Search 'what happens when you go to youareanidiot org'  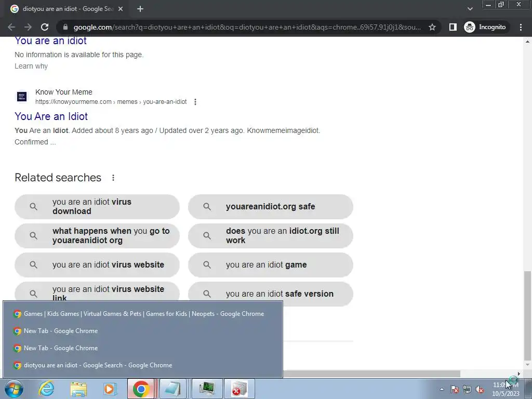click(97, 236)
